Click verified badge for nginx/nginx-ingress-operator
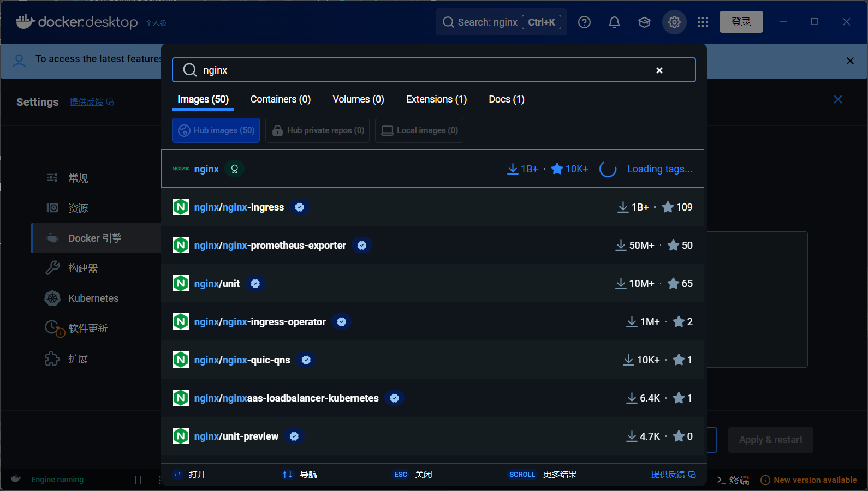The height and width of the screenshot is (491, 868). (x=341, y=322)
